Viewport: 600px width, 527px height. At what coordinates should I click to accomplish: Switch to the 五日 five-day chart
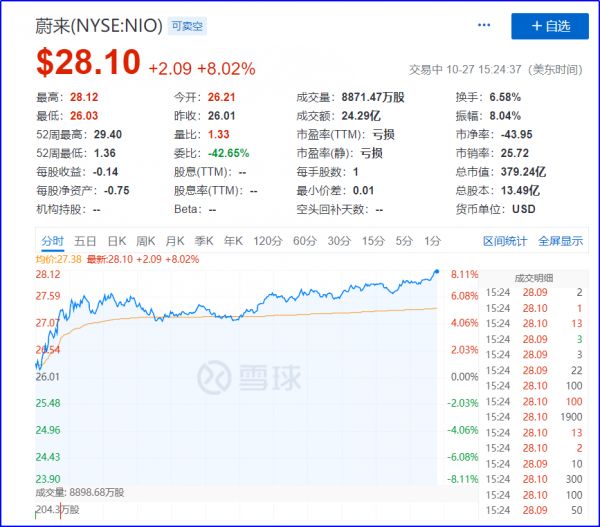(85, 241)
